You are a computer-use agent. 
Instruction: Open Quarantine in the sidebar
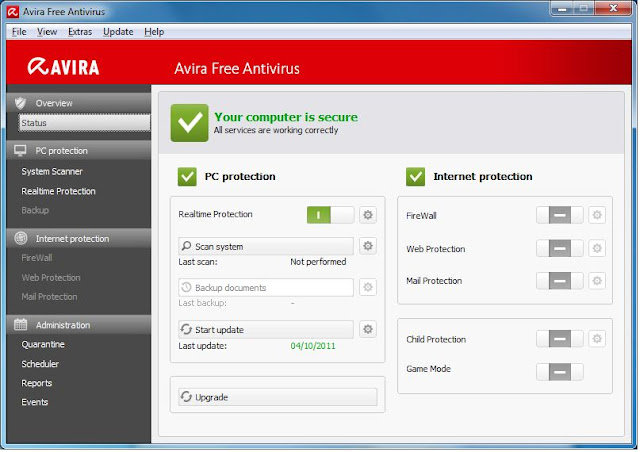point(43,344)
